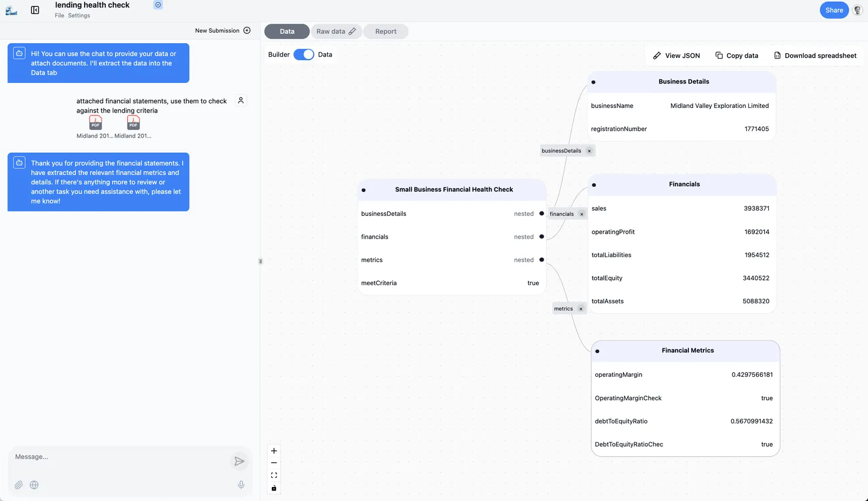Click the New Submission plus icon
The image size is (868, 501).
(x=247, y=30)
